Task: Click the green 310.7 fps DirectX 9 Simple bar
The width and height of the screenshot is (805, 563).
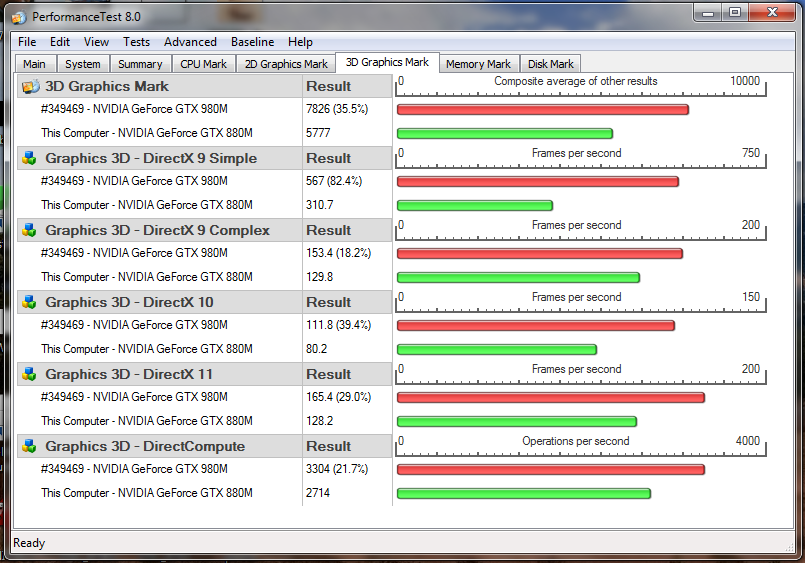Action: (475, 205)
